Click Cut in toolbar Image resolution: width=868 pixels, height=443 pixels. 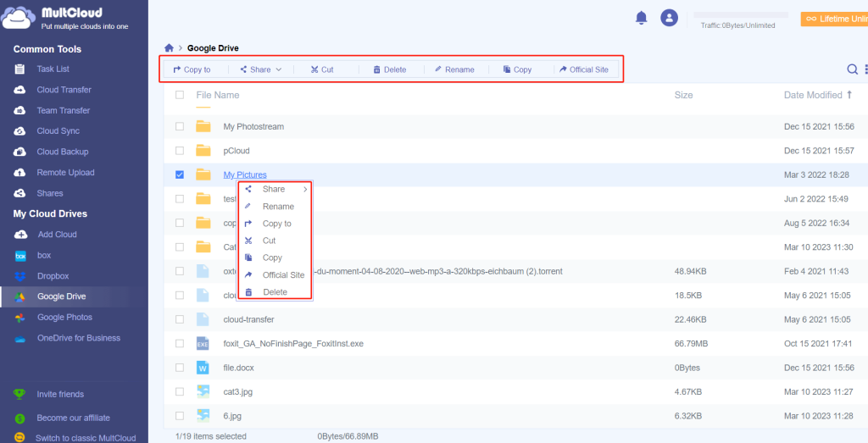(321, 69)
